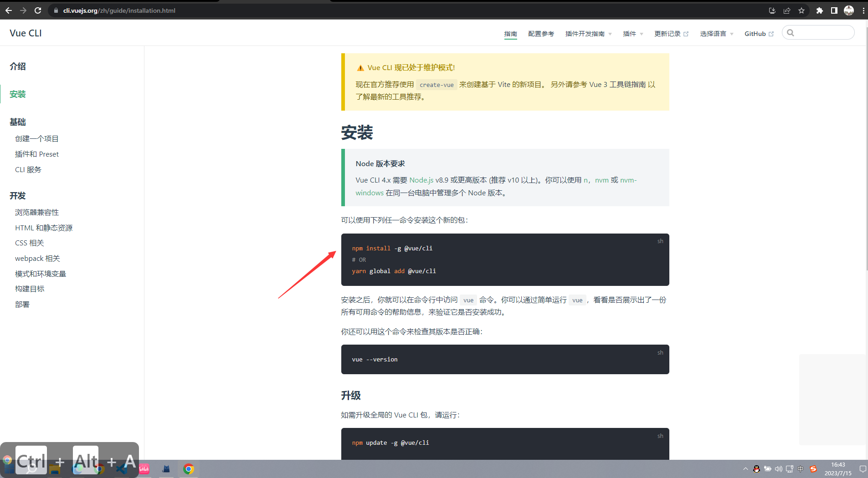
Task: Click the network tray icon
Action: 790,469
